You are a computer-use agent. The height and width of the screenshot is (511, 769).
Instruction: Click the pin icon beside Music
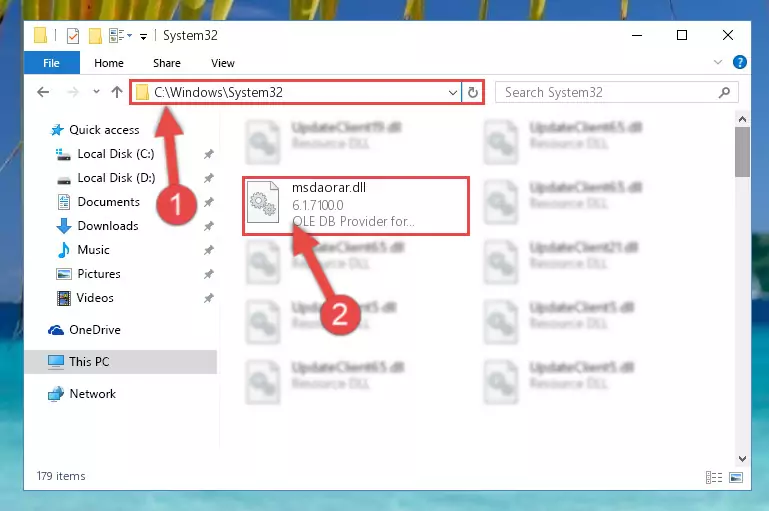point(208,250)
